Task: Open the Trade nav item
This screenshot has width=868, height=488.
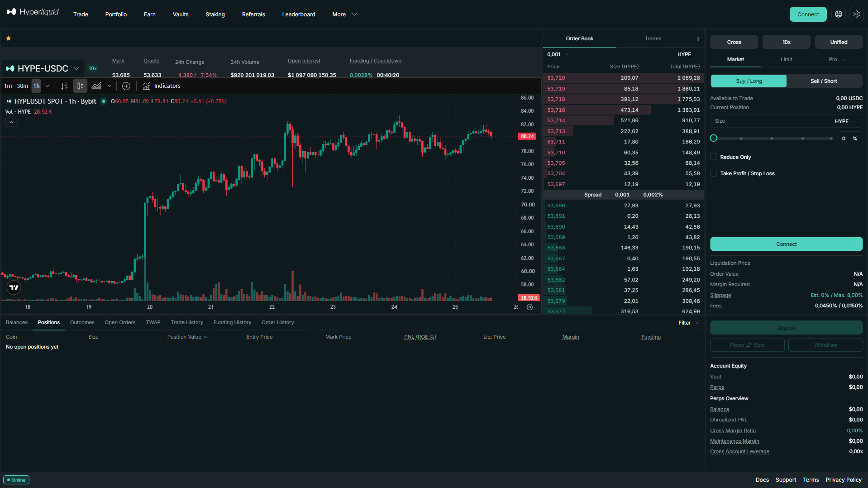Action: point(81,14)
